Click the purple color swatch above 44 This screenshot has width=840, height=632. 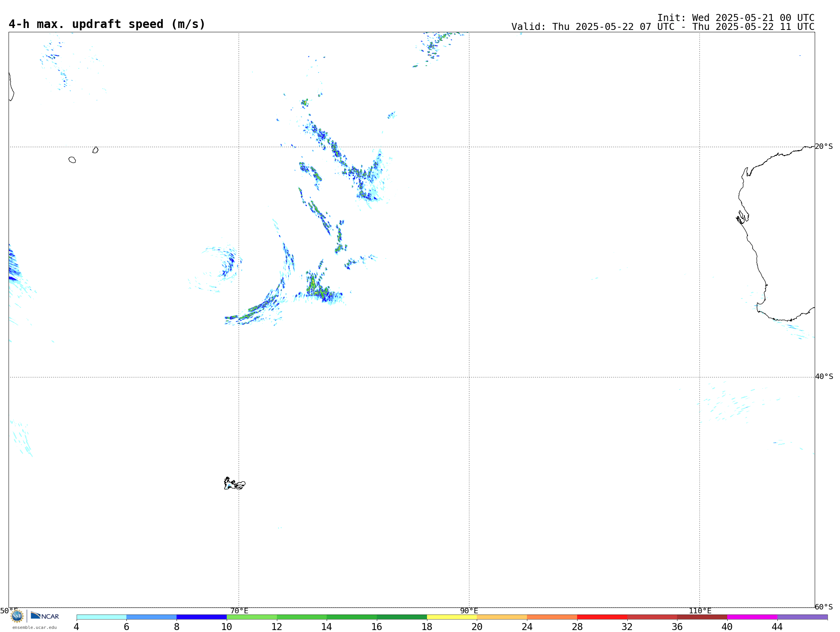click(x=802, y=617)
